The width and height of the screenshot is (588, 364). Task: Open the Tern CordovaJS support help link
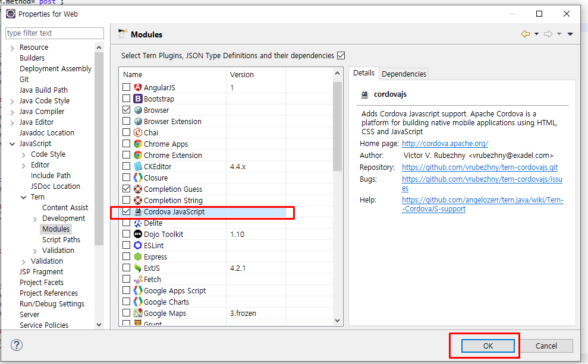[483, 204]
